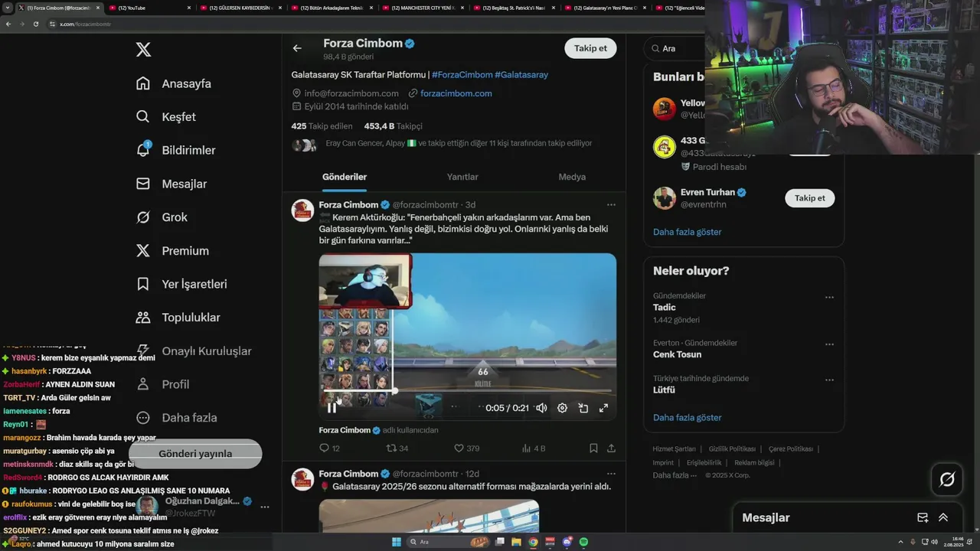This screenshot has width=980, height=551.
Task: Open Windows Start menu
Action: [397, 542]
